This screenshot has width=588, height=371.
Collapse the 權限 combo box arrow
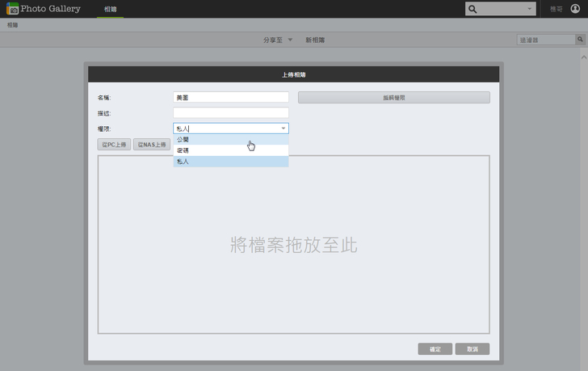click(x=283, y=129)
